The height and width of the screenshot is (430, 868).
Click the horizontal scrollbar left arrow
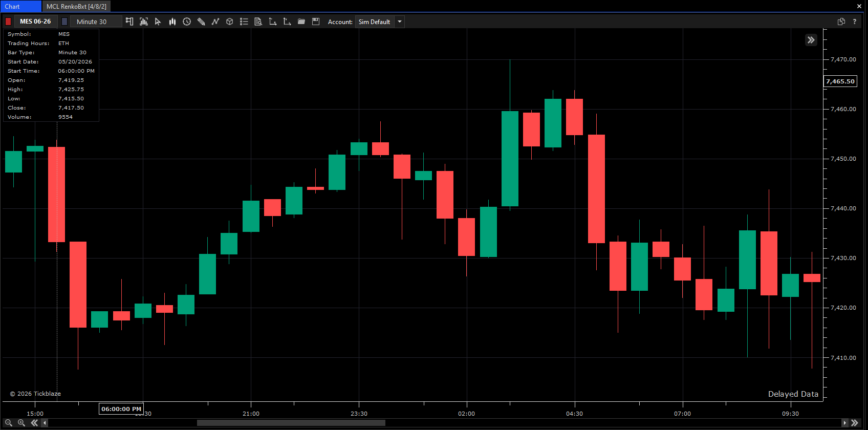click(x=45, y=423)
